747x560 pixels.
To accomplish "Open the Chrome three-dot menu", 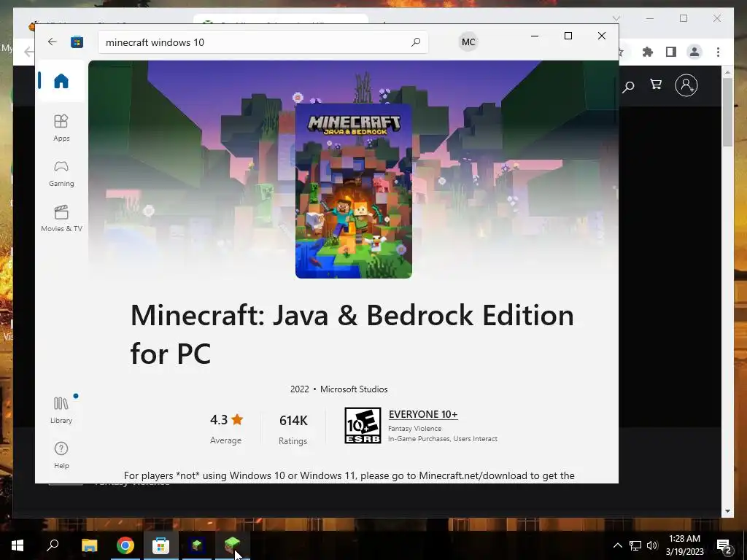I will (x=718, y=52).
